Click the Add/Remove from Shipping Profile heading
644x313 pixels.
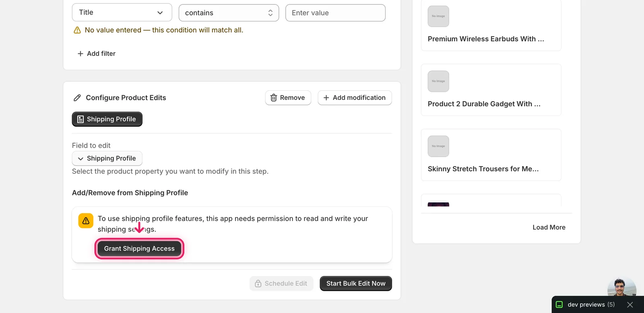pos(130,193)
